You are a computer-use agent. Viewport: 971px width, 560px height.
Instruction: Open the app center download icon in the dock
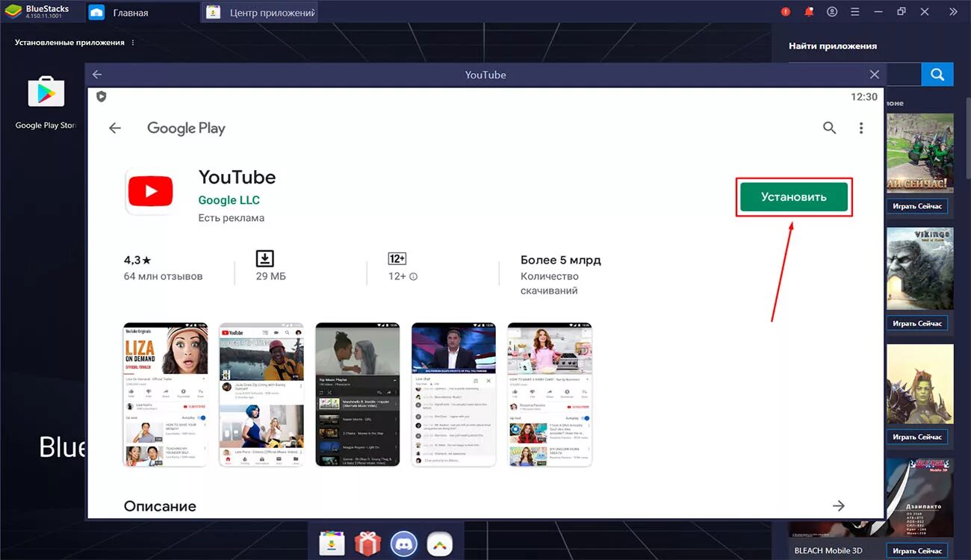(x=331, y=543)
